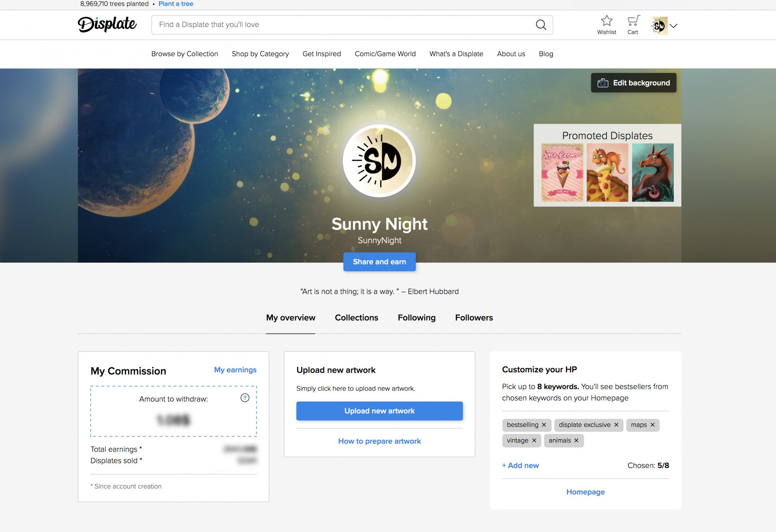Viewport: 776px width, 532px height.
Task: Click the 8,969,710 trees planted text
Action: click(114, 4)
